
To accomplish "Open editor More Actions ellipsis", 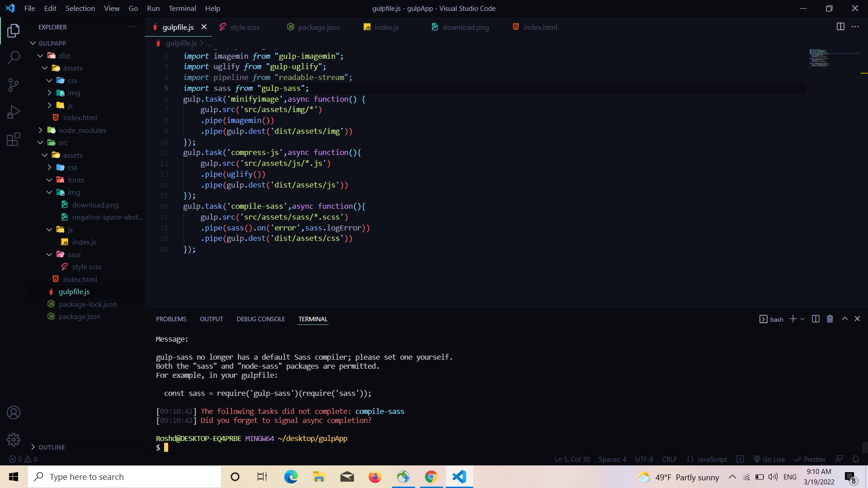I will pyautogui.click(x=855, y=27).
